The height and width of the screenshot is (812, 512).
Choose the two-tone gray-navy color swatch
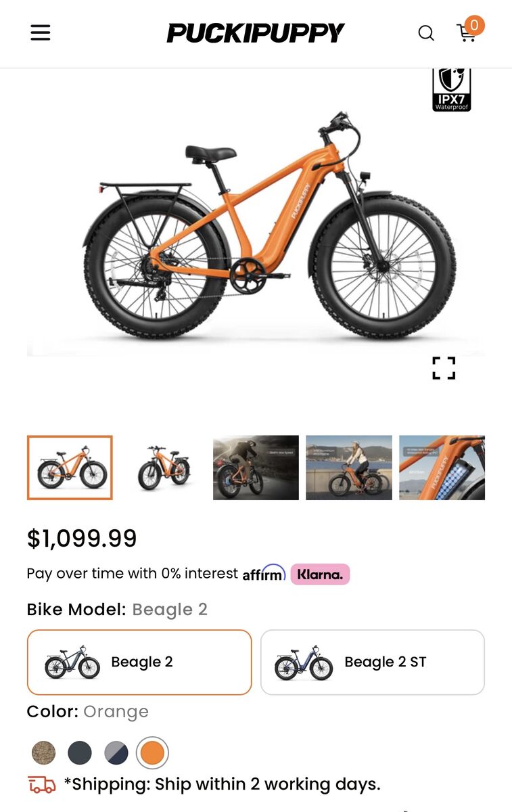[x=116, y=752]
